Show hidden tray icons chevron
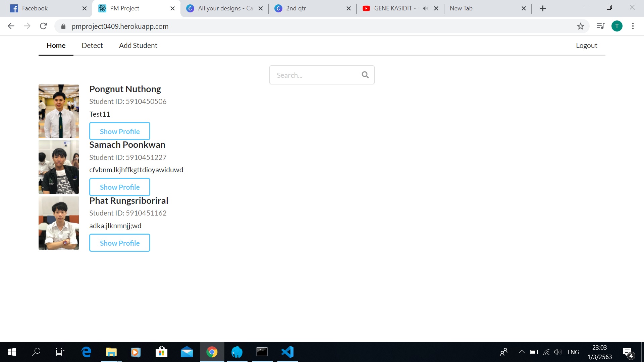This screenshot has height=362, width=644. click(522, 352)
